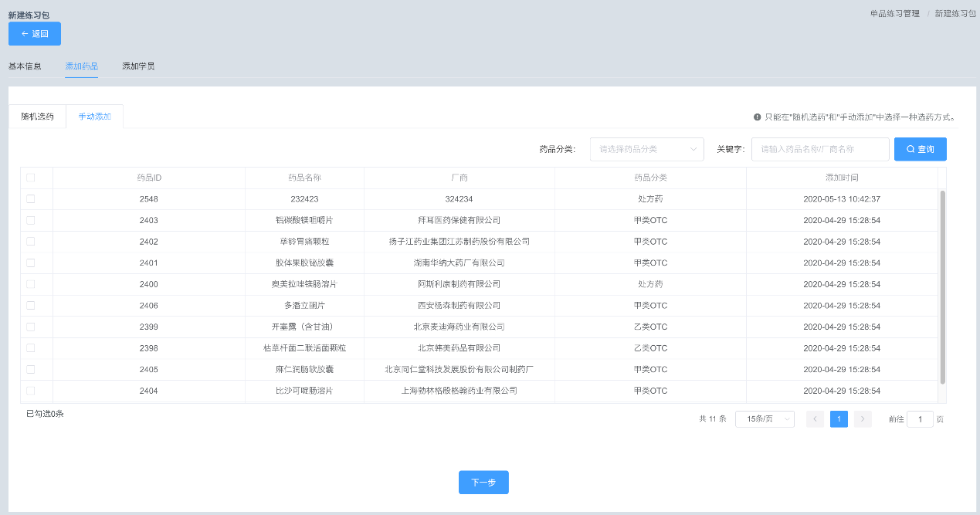Image resolution: width=980 pixels, height=515 pixels.
Task: Select the checkbox for 枯草杆菌二联活菌颗粒
Action: [x=31, y=348]
